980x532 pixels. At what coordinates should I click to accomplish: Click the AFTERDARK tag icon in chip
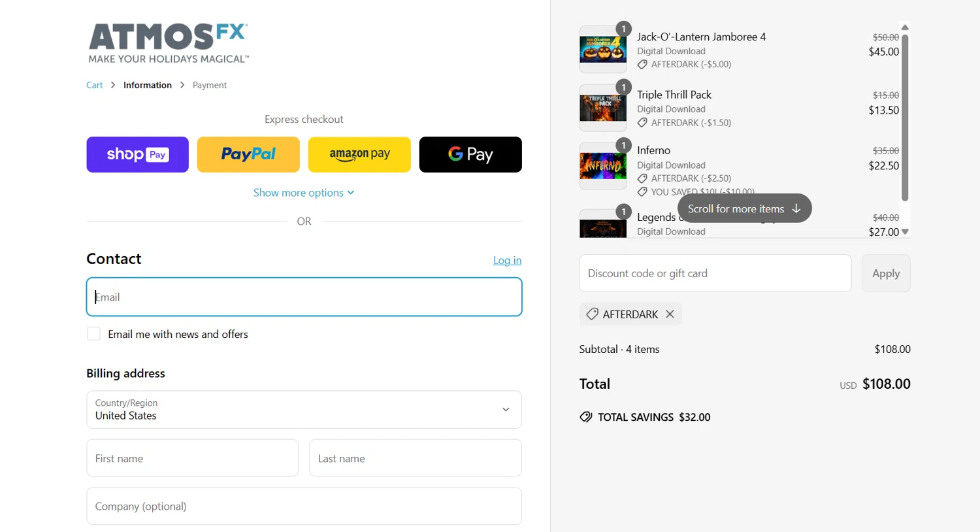tap(592, 314)
